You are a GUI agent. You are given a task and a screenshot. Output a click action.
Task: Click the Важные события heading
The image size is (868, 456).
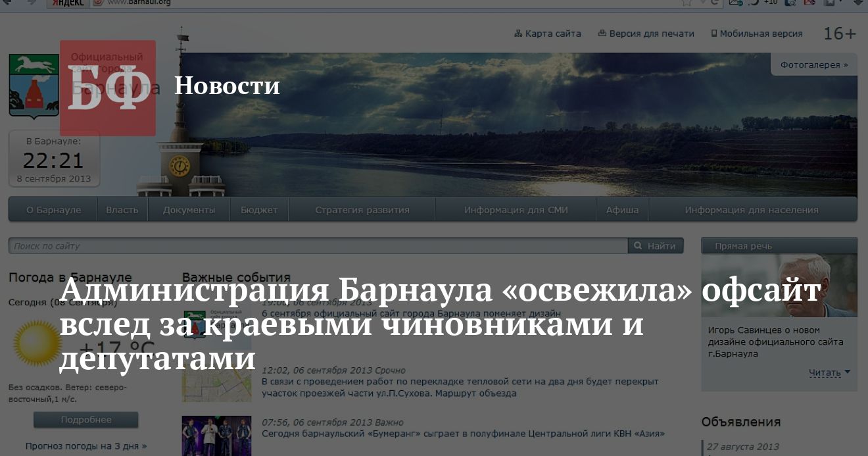coord(236,278)
